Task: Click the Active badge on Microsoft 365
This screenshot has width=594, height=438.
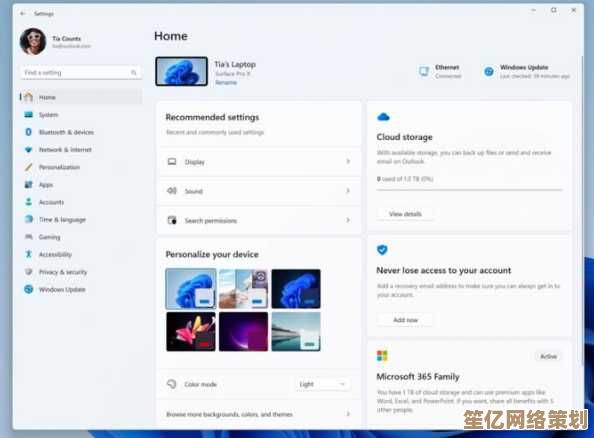Action: click(x=548, y=356)
